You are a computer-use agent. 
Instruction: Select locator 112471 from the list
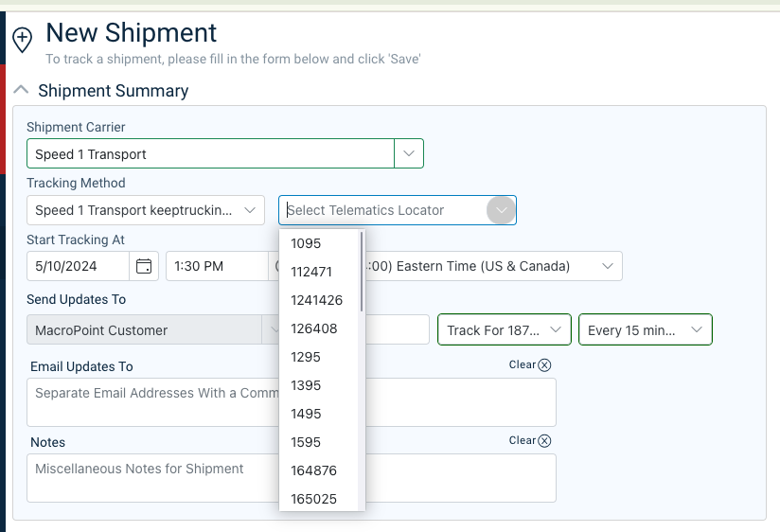tap(318, 272)
